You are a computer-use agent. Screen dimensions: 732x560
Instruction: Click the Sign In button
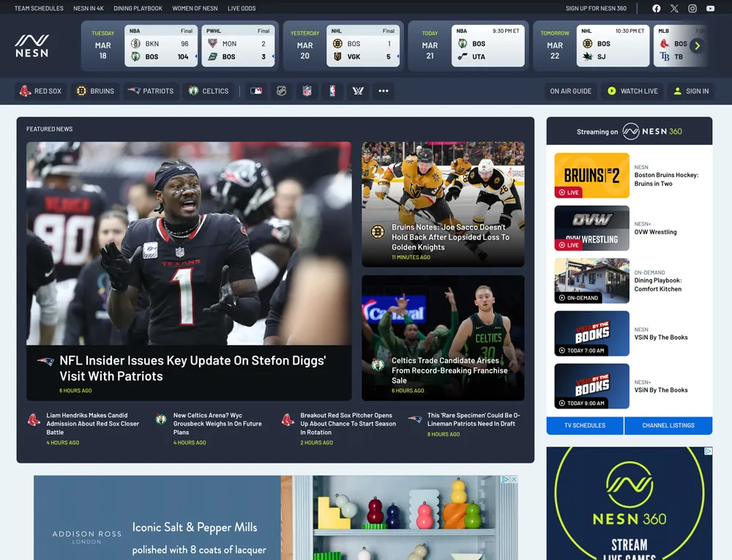690,92
